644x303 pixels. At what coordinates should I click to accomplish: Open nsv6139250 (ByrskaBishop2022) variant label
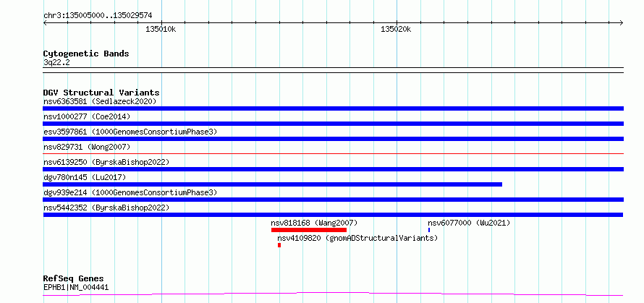pos(106,162)
